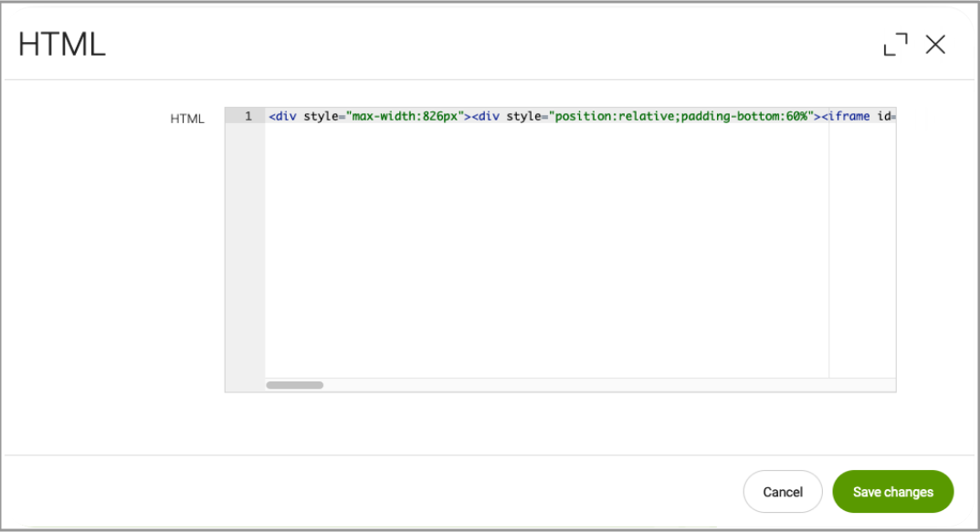Image resolution: width=980 pixels, height=532 pixels.
Task: Select line number 1 in the gutter
Action: pos(248,117)
